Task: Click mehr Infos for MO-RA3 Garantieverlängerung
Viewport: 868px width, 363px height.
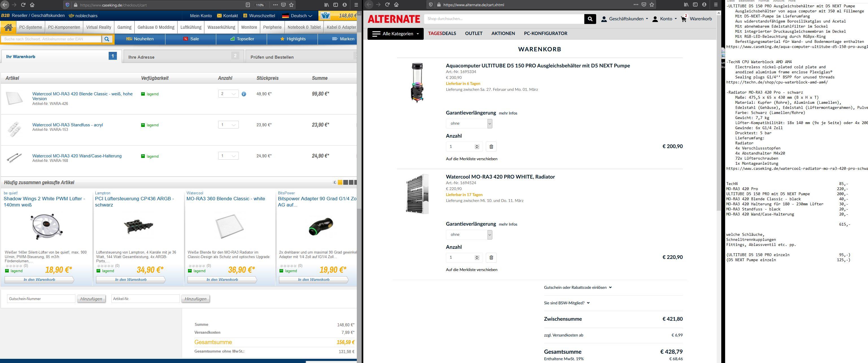Action: pos(508,224)
